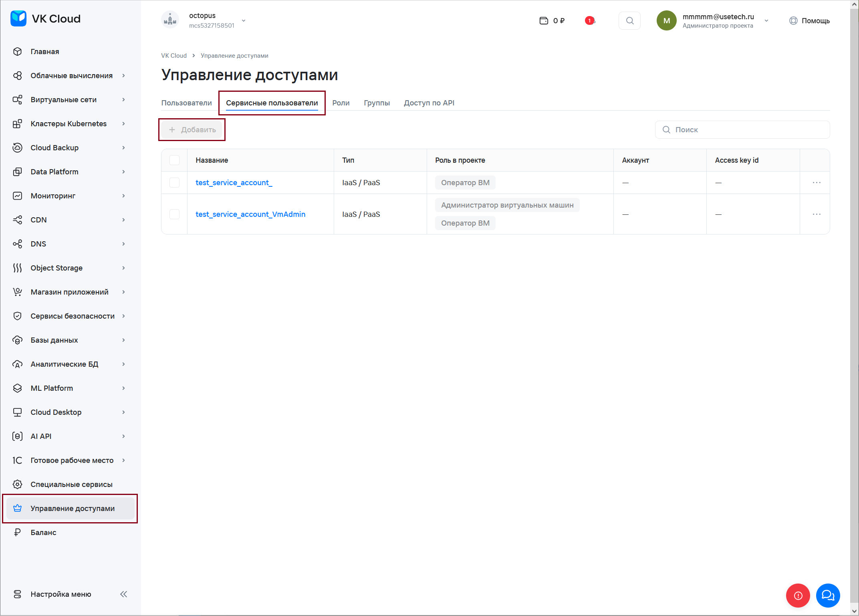Expand ML Platform submenu chevron
859x616 pixels.
click(x=123, y=388)
